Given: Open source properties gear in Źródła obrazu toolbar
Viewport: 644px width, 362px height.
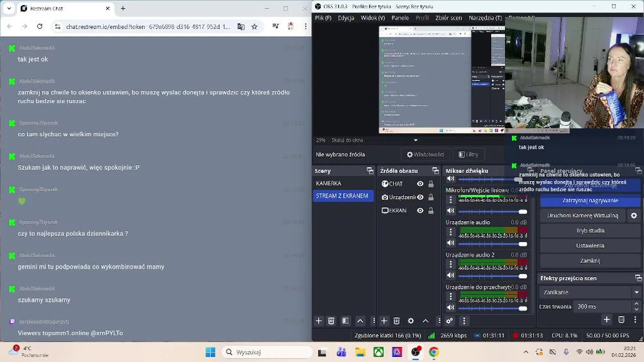Looking at the screenshot, I should point(411,321).
